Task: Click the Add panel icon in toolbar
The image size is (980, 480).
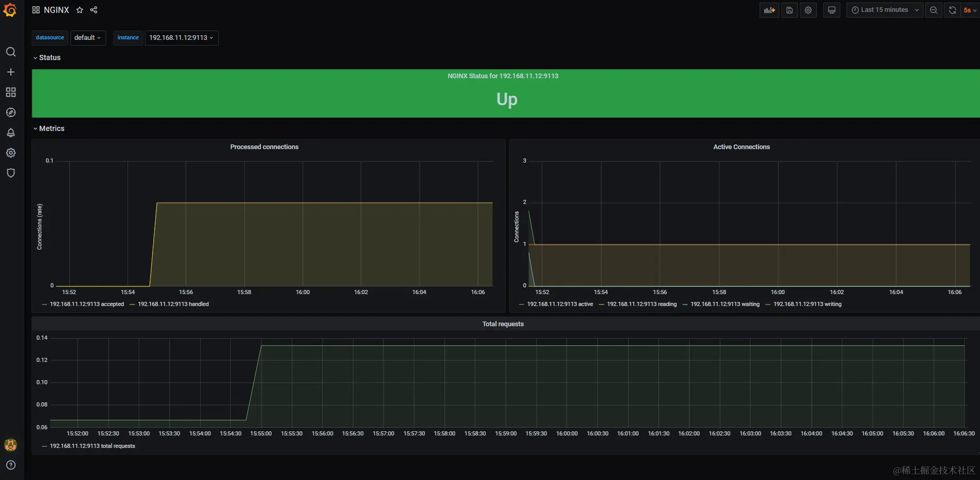Action: [769, 10]
